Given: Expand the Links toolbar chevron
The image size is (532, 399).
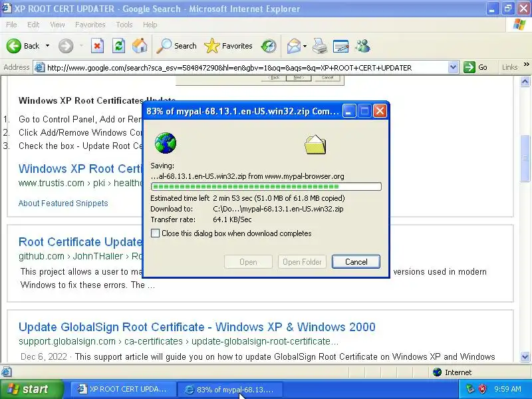Looking at the screenshot, I should pyautogui.click(x=526, y=64).
